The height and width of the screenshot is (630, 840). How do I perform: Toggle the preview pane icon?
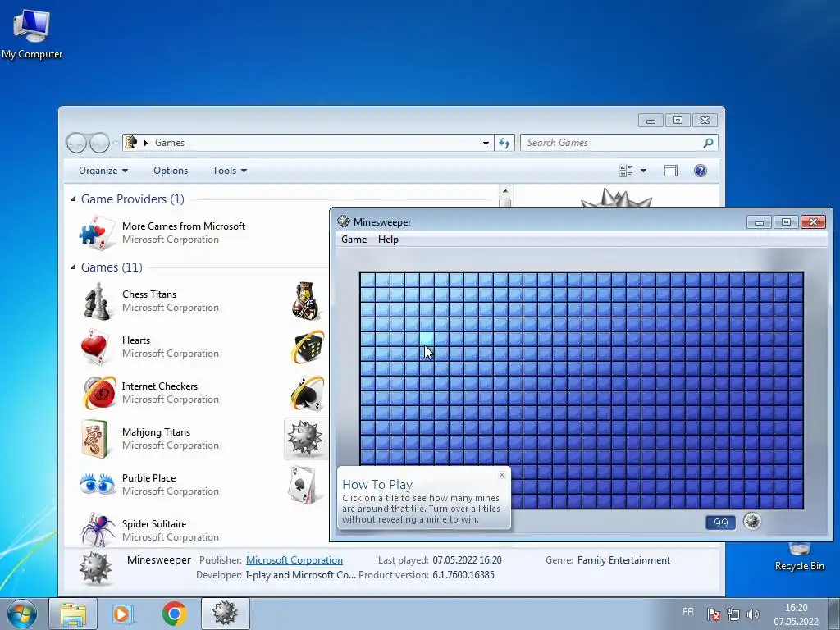click(671, 171)
